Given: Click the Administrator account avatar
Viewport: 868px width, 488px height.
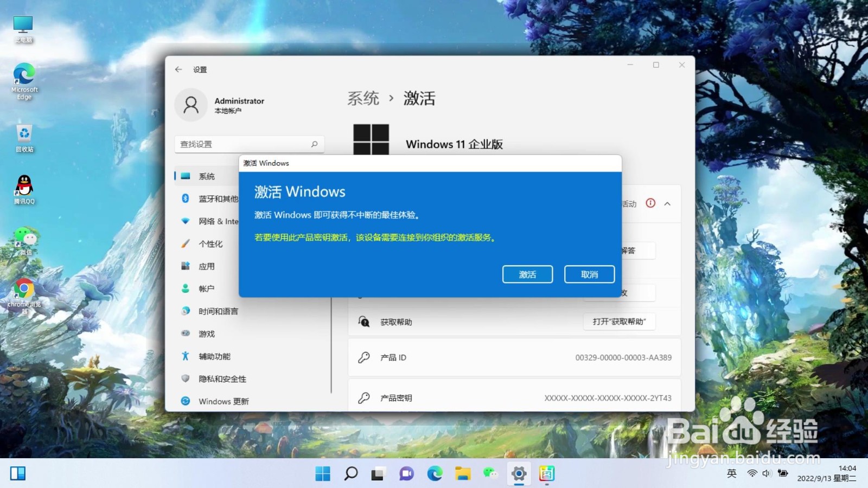Looking at the screenshot, I should point(191,105).
